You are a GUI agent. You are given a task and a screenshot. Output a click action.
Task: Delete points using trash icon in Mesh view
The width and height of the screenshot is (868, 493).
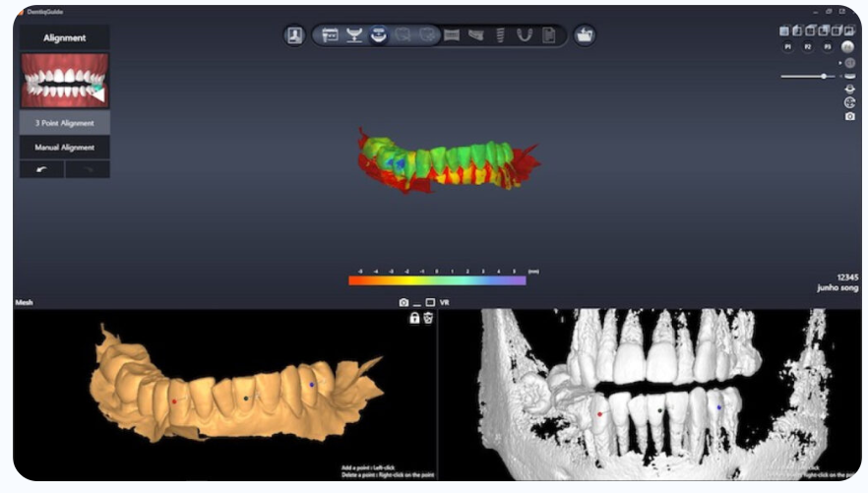(428, 318)
